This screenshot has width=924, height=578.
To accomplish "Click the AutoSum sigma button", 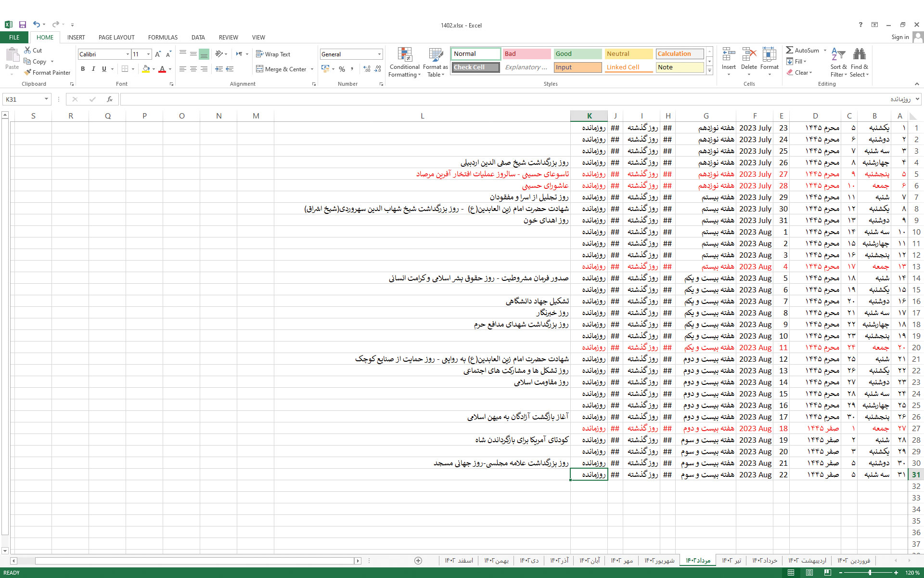I will click(802, 50).
